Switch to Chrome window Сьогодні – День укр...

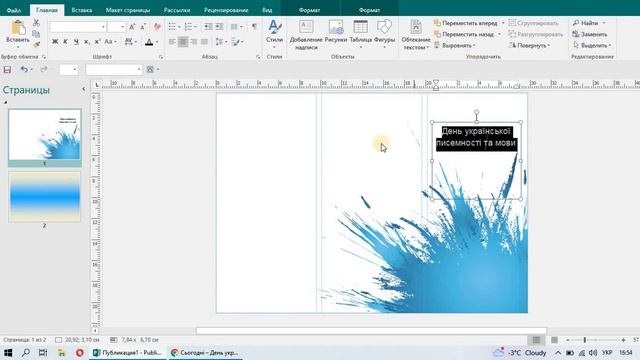[x=205, y=353]
